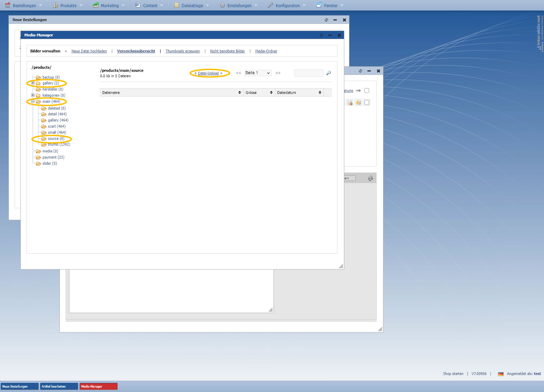Click the database lightning bolt icon

[358, 102]
